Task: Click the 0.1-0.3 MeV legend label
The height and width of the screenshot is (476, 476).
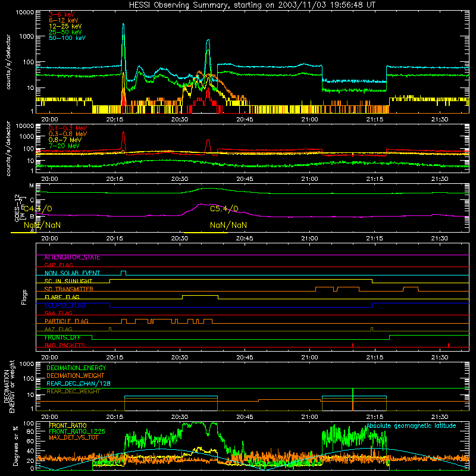Action: click(x=68, y=128)
